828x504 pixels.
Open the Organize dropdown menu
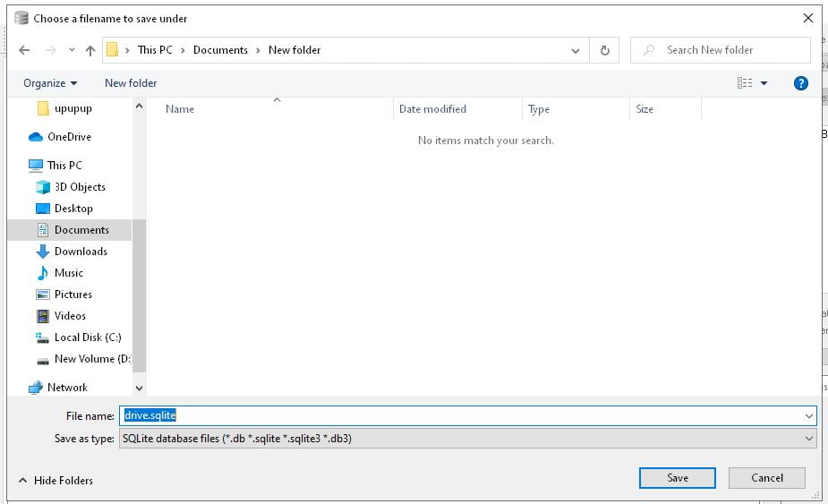pos(50,83)
